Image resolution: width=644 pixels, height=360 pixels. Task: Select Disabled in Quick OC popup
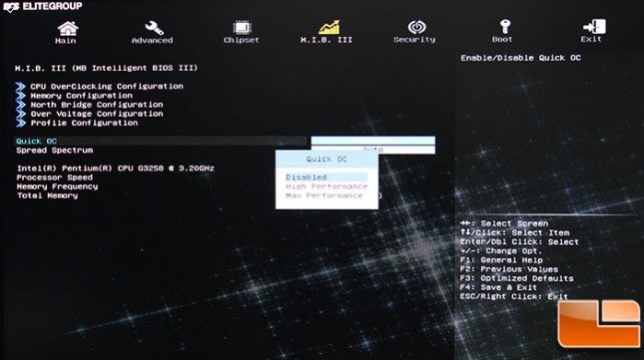coord(326,178)
